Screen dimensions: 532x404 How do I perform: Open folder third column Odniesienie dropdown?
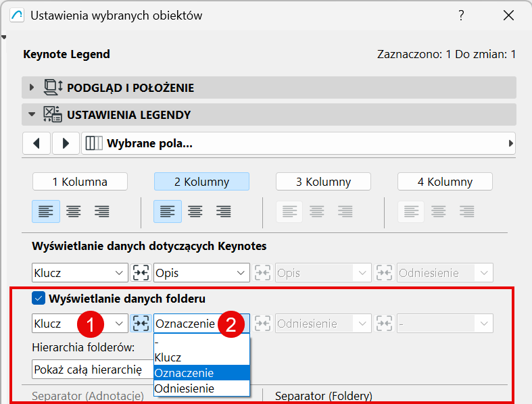click(x=323, y=324)
